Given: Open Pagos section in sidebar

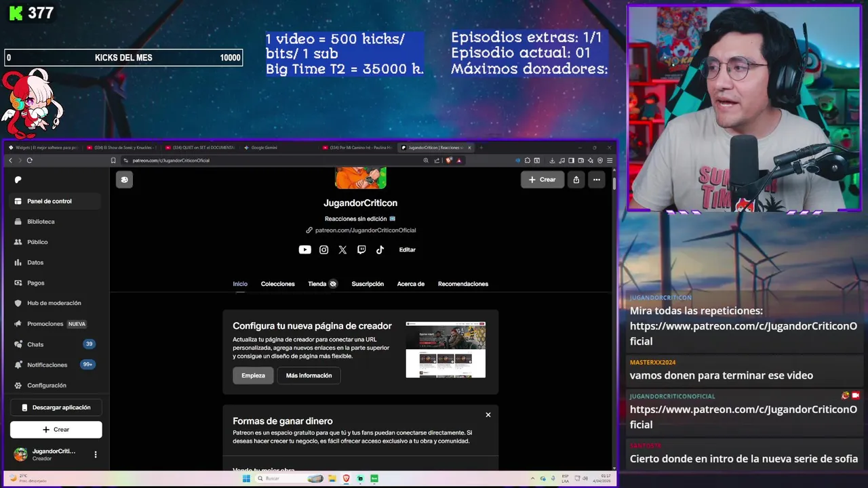Looking at the screenshot, I should tap(56, 283).
